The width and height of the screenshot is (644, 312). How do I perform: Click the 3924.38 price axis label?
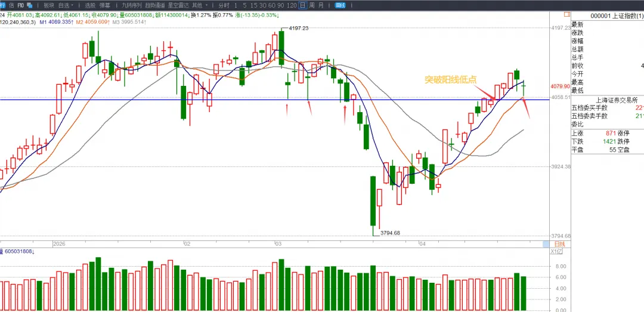tap(561, 167)
